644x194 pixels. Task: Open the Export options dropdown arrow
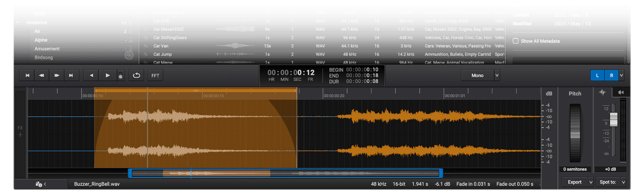click(590, 182)
